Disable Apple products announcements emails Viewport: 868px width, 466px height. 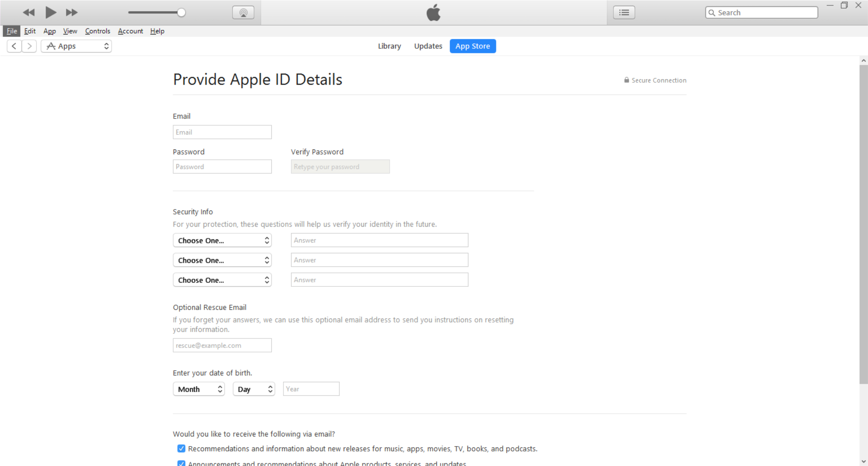point(181,463)
